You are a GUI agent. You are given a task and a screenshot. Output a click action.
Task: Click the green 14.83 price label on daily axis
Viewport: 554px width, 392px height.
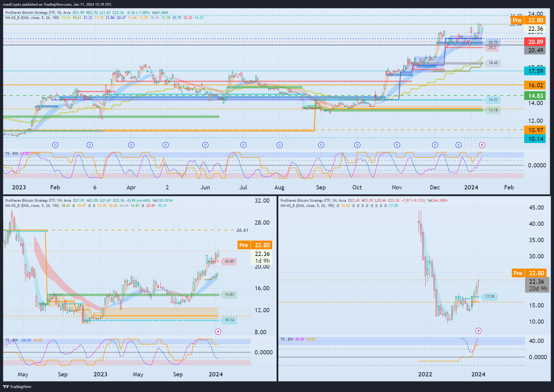[x=535, y=96]
